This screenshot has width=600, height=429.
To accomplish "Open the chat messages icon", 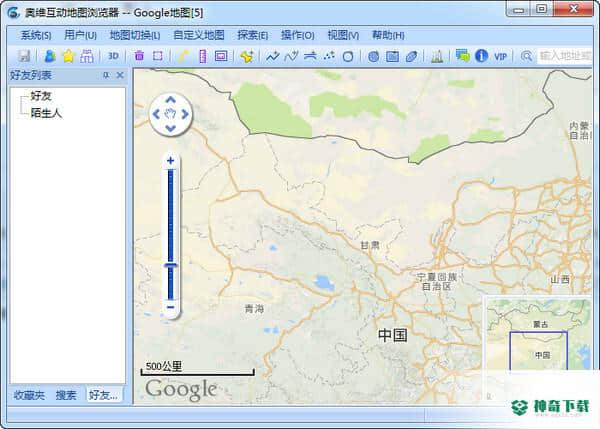I will click(x=463, y=56).
